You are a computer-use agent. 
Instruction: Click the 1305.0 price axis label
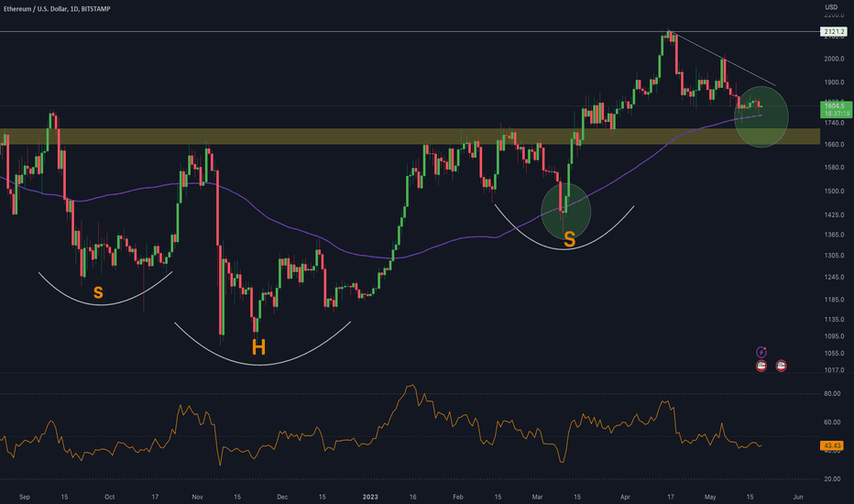tap(834, 256)
